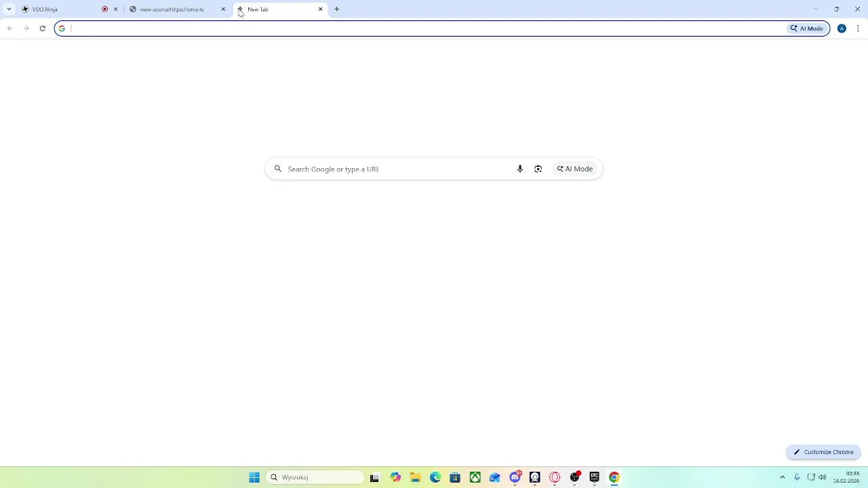868x488 pixels.
Task: Open Discord from the taskbar
Action: click(515, 477)
